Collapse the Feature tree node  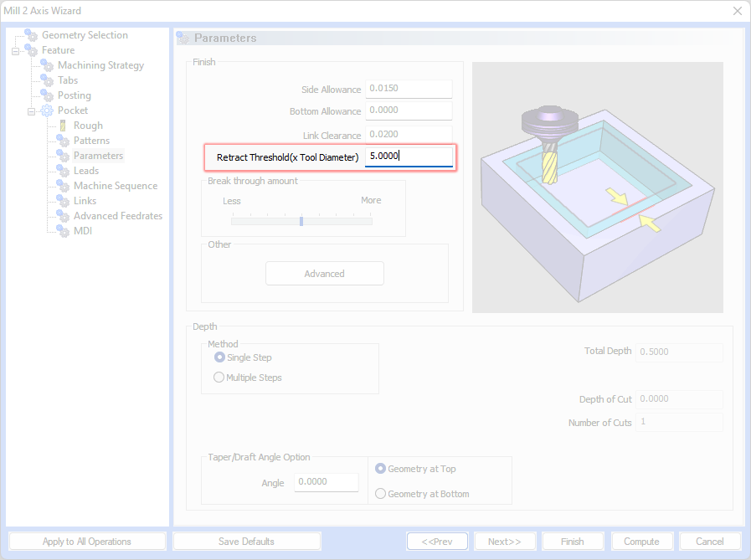(x=15, y=51)
